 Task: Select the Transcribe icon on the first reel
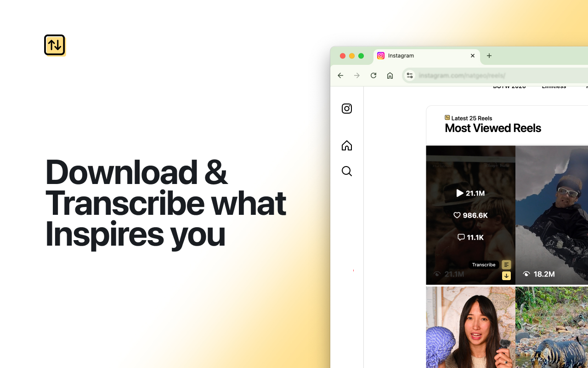[x=506, y=264]
